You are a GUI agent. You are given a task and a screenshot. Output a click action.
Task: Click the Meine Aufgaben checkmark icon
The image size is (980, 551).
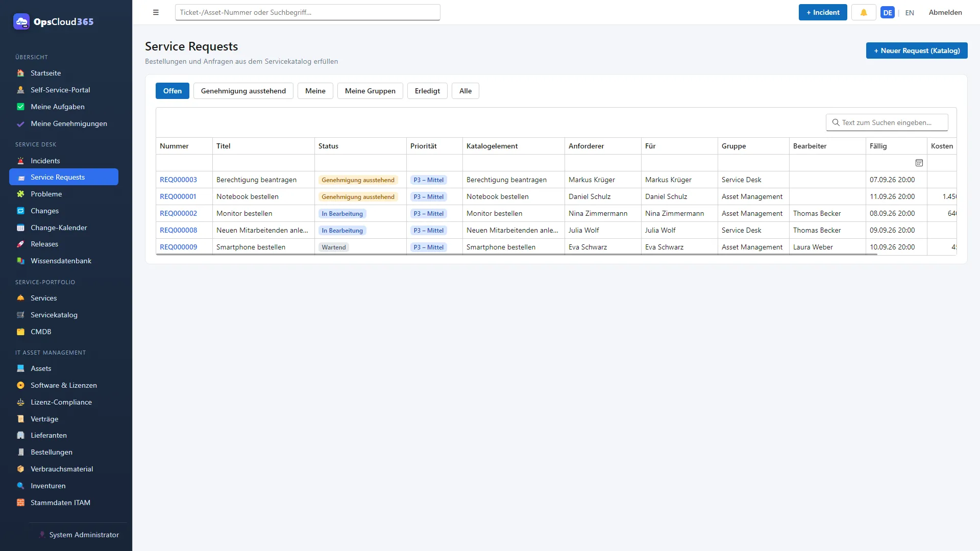[20, 107]
